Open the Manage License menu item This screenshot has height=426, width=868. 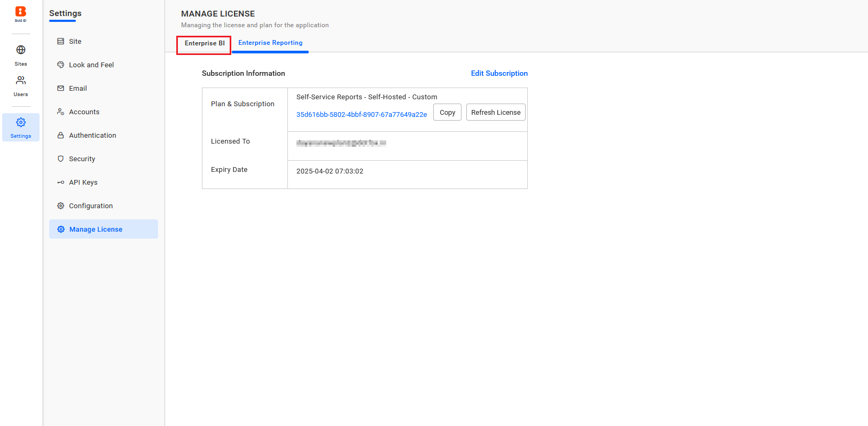pyautogui.click(x=96, y=230)
